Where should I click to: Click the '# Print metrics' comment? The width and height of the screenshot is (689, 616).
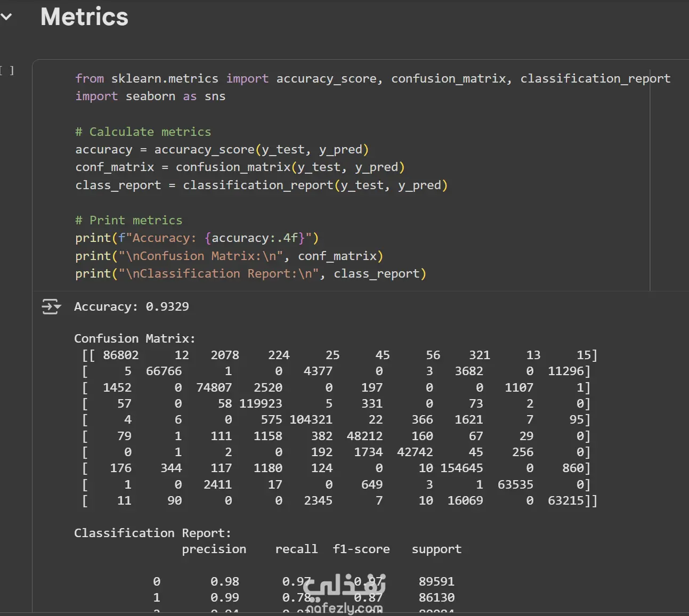pyautogui.click(x=128, y=221)
